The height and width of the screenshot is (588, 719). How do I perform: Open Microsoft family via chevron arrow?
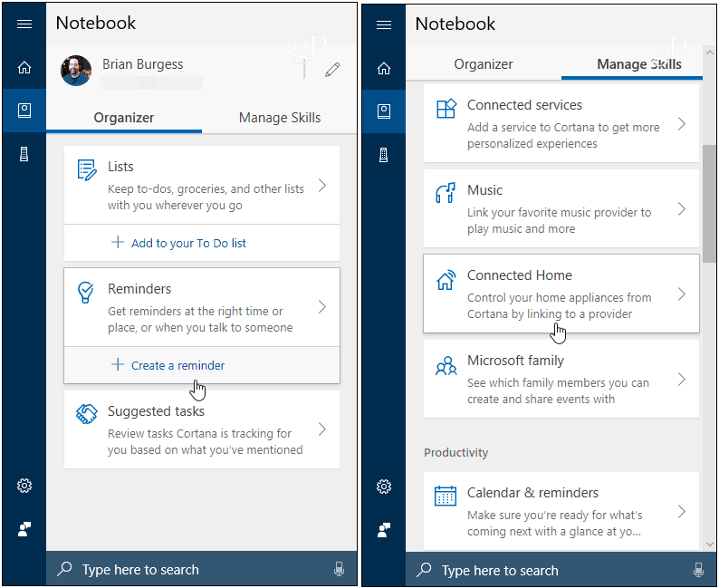point(682,380)
